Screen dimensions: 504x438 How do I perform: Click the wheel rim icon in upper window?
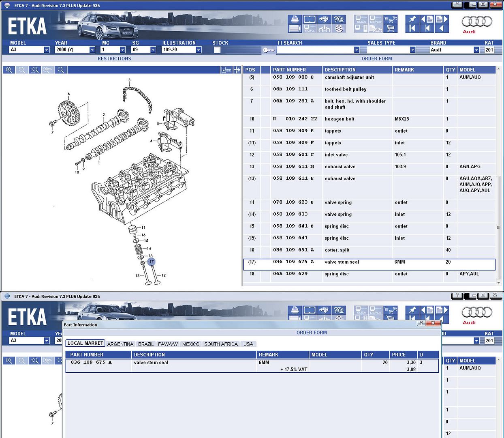coord(339,28)
